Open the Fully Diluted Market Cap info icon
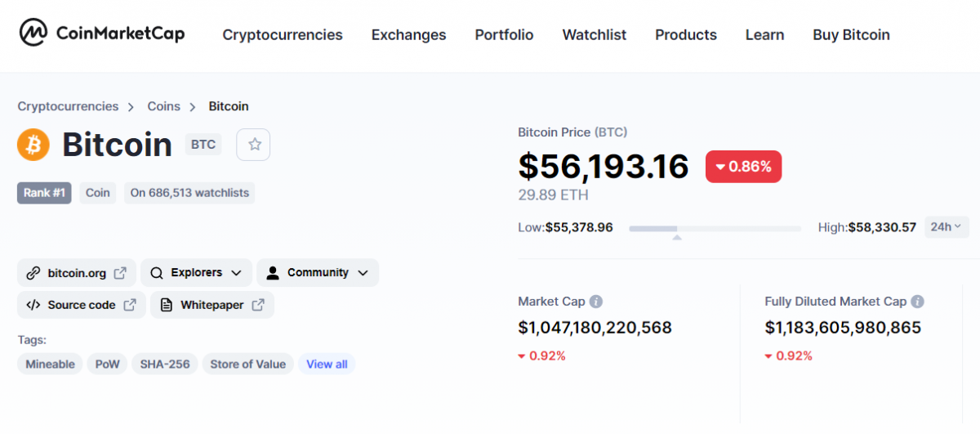The width and height of the screenshot is (980, 434). (x=918, y=302)
